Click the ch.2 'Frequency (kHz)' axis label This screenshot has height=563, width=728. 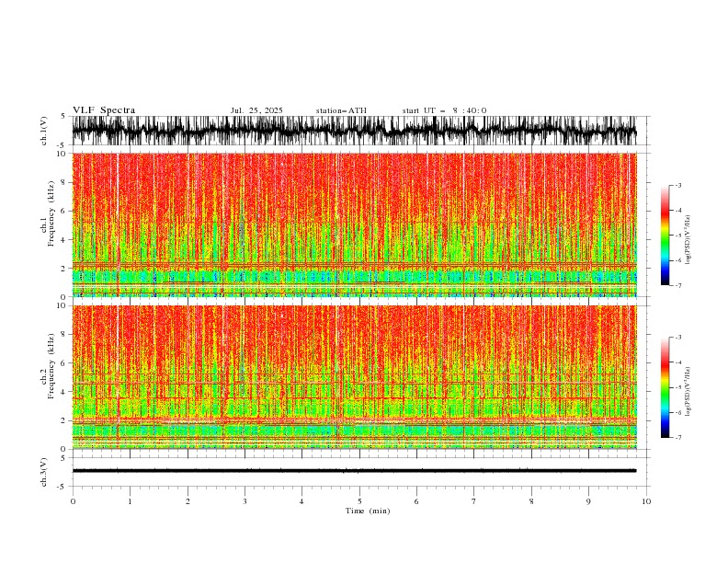51,366
